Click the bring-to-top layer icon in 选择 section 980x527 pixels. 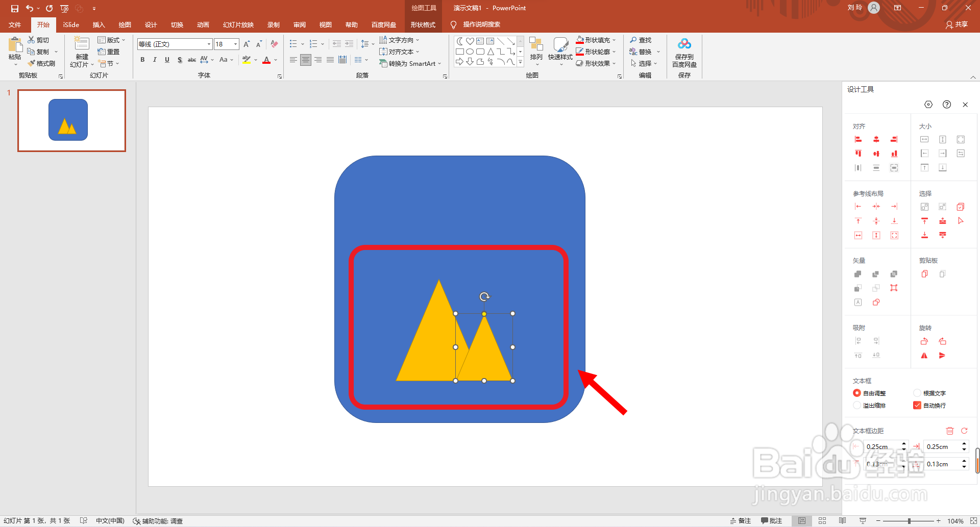coord(924,221)
